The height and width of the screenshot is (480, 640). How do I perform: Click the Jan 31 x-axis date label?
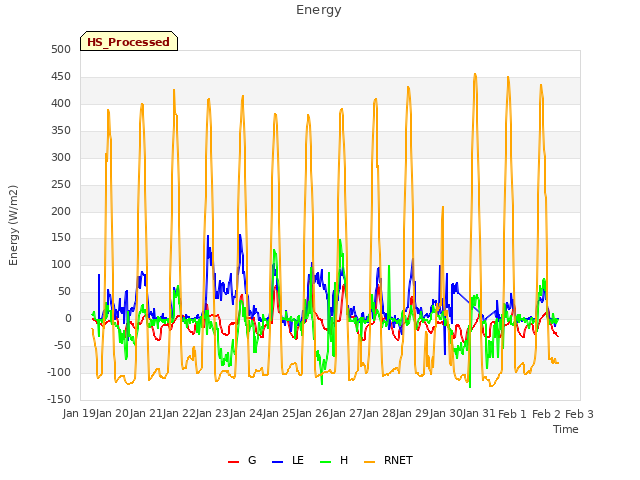pyautogui.click(x=479, y=413)
